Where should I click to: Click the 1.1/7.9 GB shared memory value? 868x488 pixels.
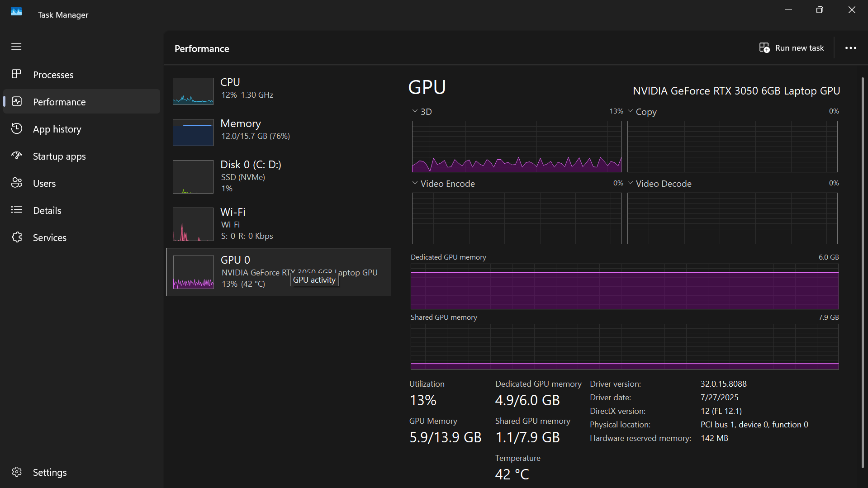[x=527, y=437]
